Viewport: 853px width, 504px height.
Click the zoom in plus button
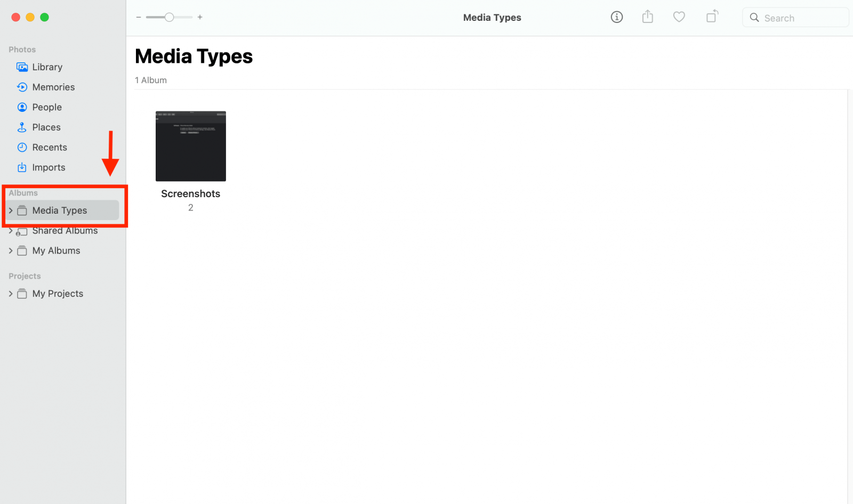click(200, 17)
